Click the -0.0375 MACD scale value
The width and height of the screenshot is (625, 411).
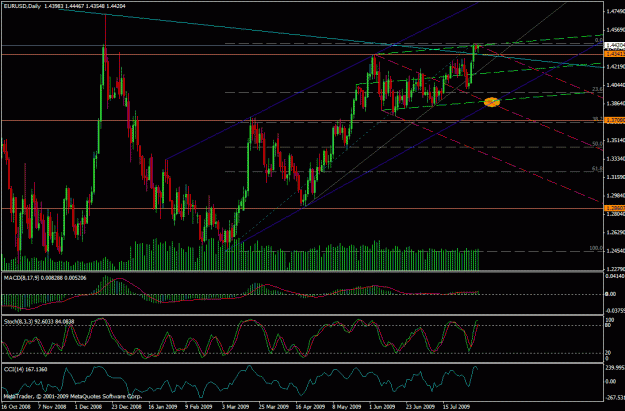click(615, 310)
